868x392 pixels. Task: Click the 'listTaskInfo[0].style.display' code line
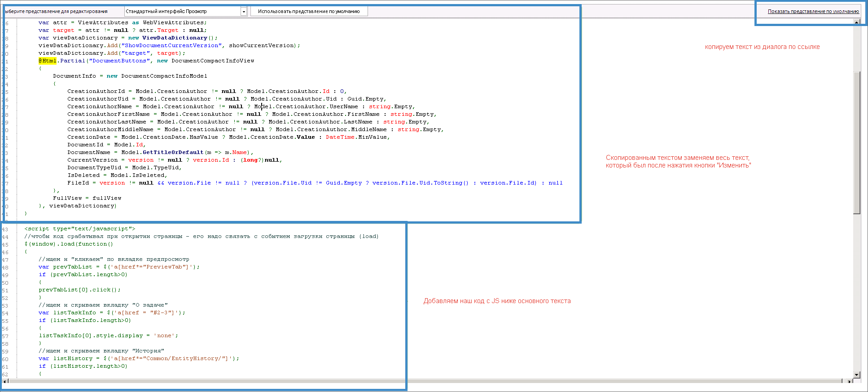pos(91,335)
